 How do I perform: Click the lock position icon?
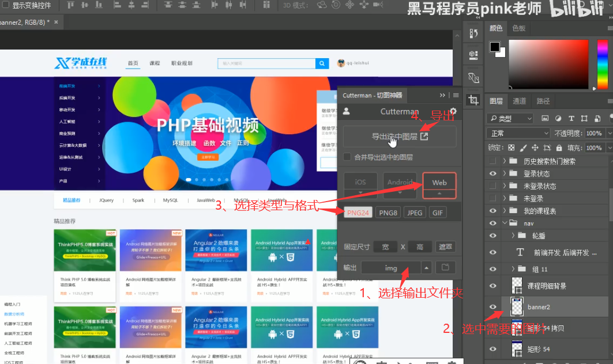tap(535, 147)
